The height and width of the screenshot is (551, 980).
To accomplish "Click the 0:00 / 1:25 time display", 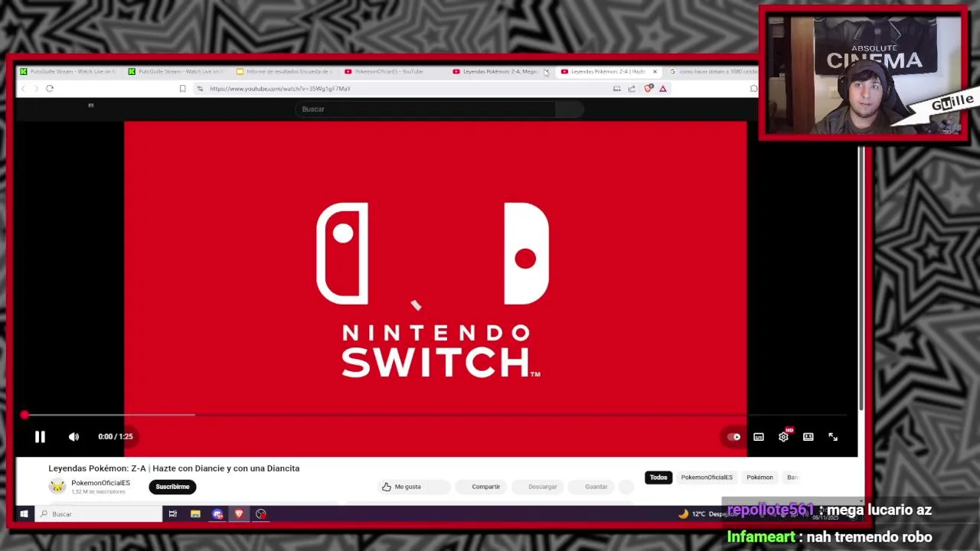I will coord(115,436).
